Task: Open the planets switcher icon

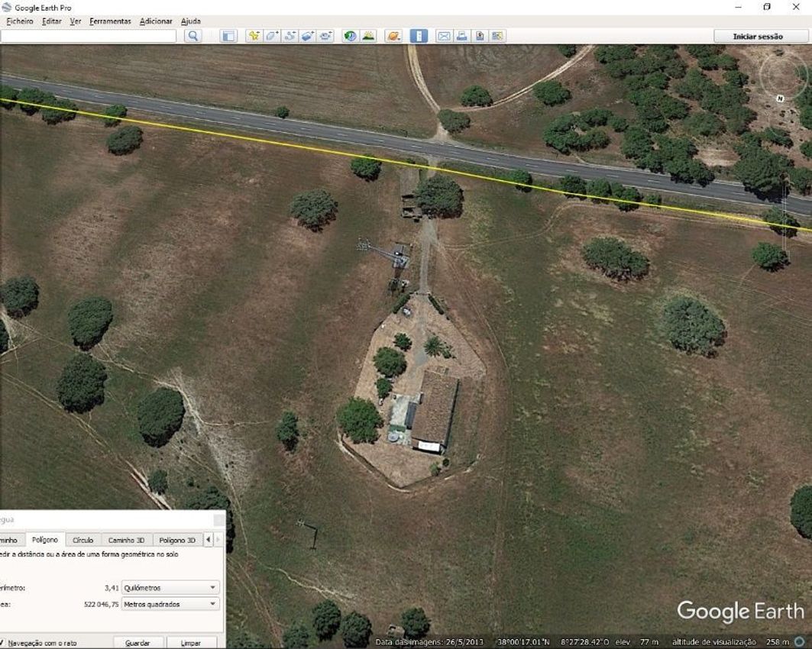Action: 393,36
